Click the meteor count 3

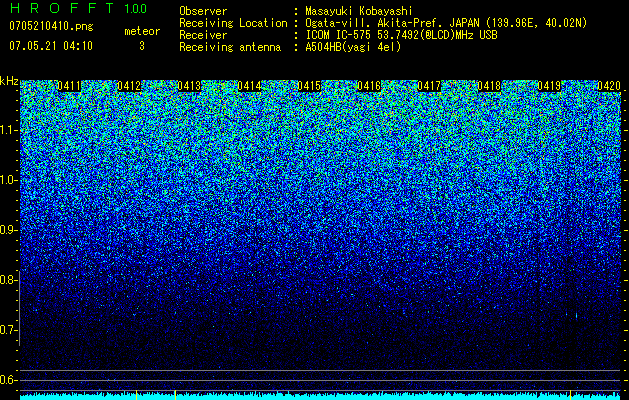coord(142,46)
